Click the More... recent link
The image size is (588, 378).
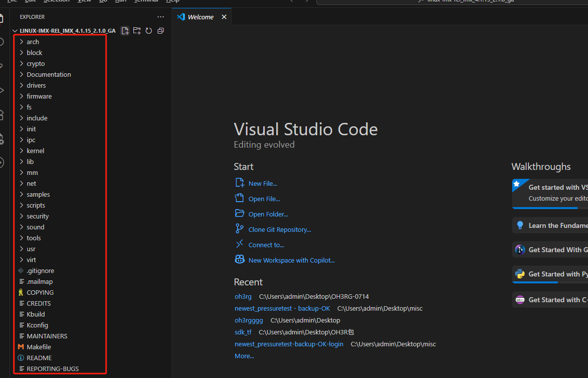244,356
